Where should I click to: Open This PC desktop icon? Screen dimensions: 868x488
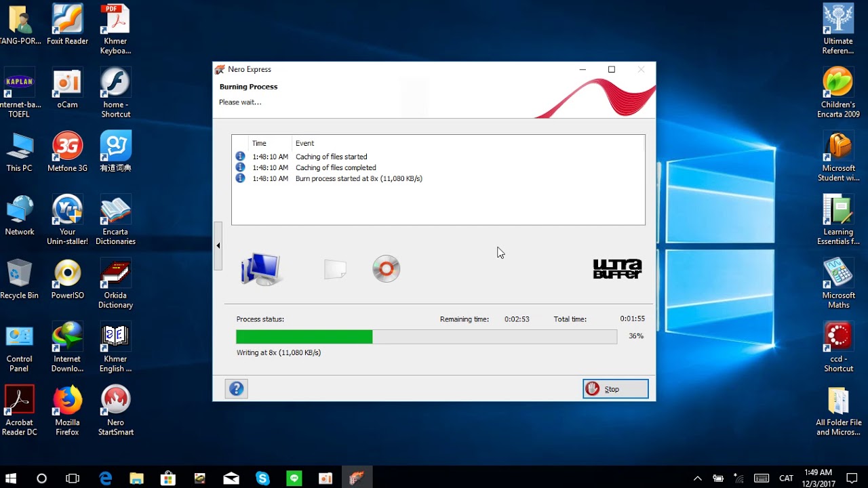tap(19, 152)
